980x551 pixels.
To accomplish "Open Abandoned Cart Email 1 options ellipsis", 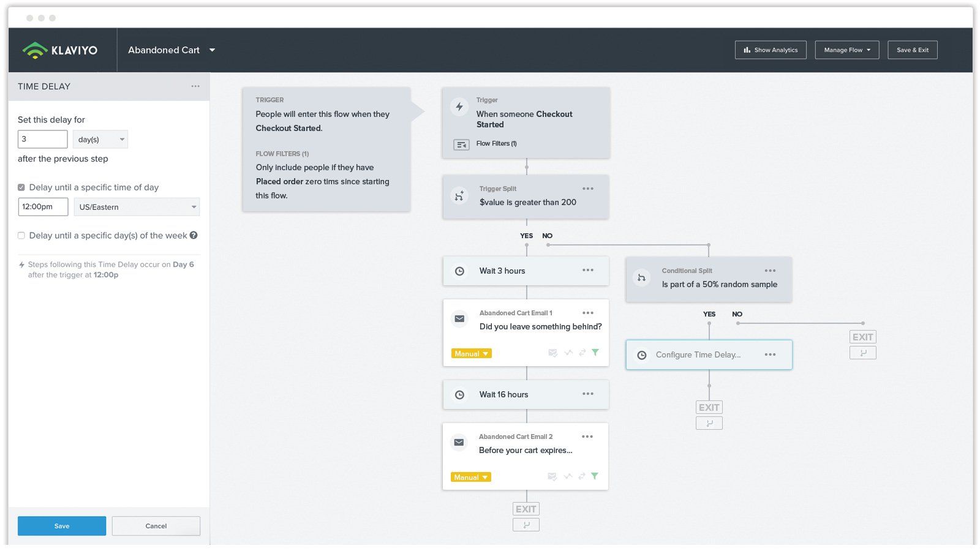I will pos(588,313).
